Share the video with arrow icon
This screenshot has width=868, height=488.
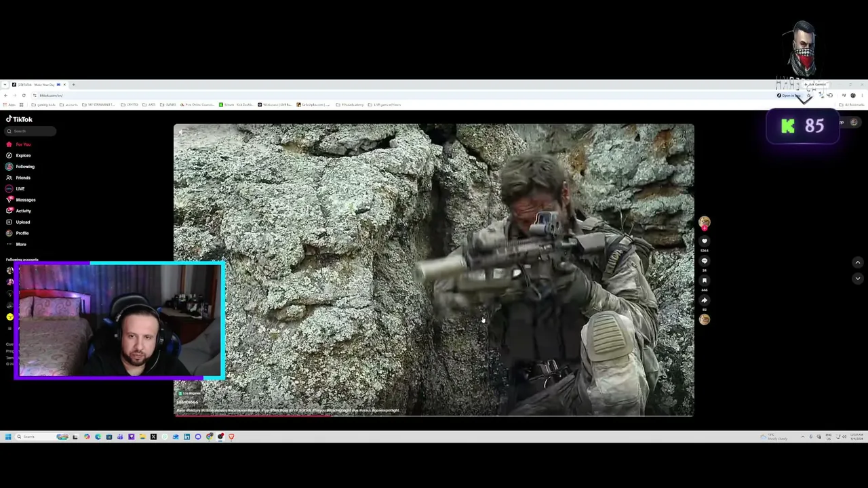coord(705,300)
